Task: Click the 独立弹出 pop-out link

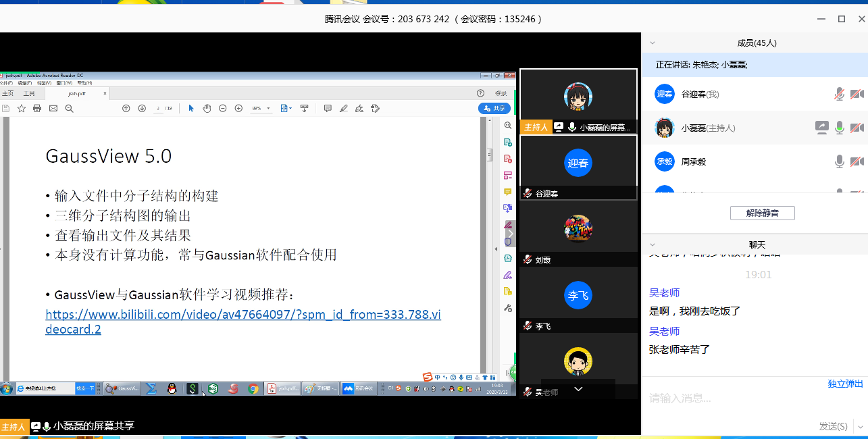Action: pos(845,384)
